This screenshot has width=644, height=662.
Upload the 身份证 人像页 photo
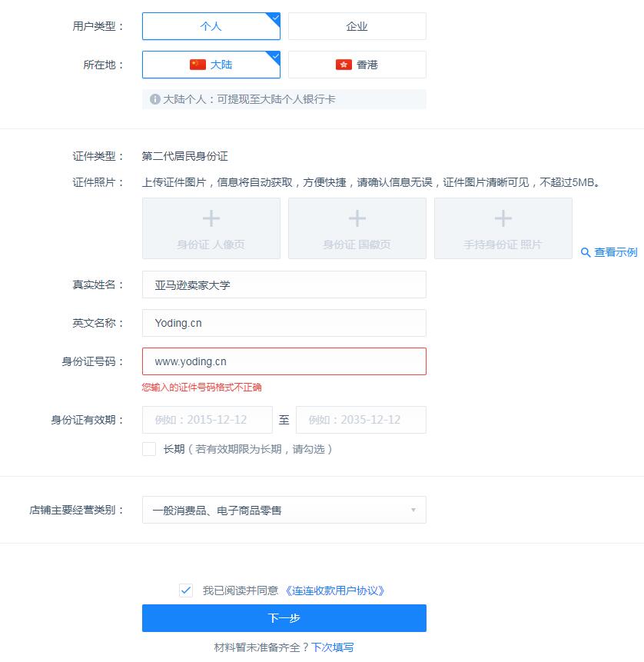(x=211, y=228)
